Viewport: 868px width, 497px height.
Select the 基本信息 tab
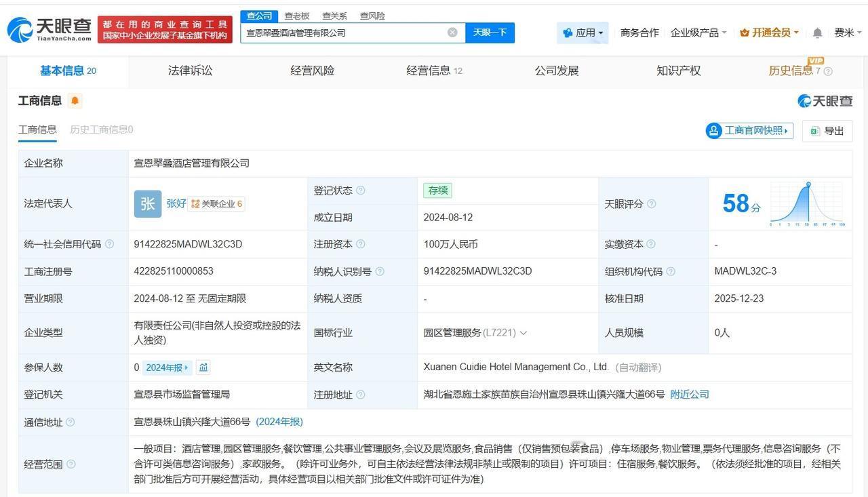pyautogui.click(x=68, y=71)
